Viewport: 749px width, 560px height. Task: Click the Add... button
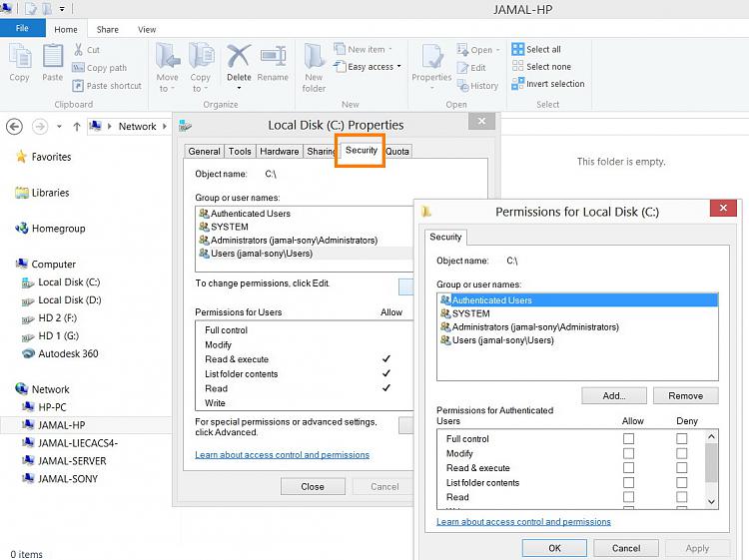[614, 395]
